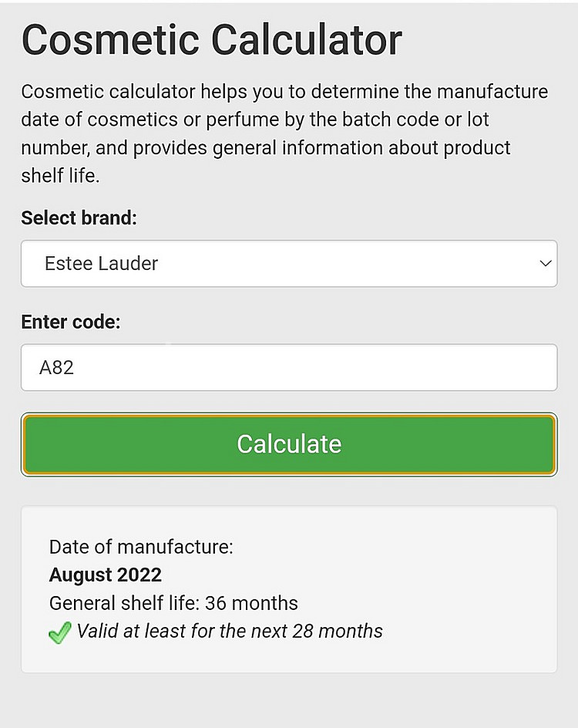The image size is (578, 728).
Task: Click the Valid at least 28 months message
Action: [x=230, y=632]
